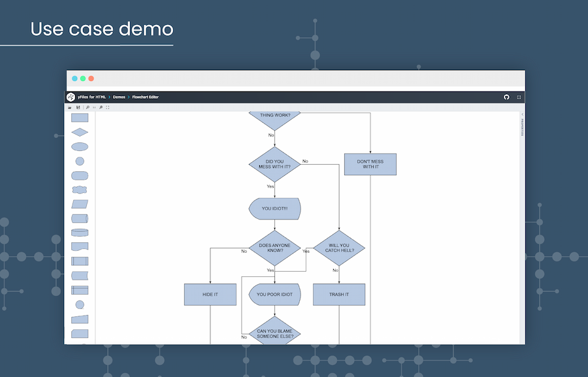Screen dimensions: 588x377
Task: Click the Open file icon in the toolbar
Action: tap(70, 107)
